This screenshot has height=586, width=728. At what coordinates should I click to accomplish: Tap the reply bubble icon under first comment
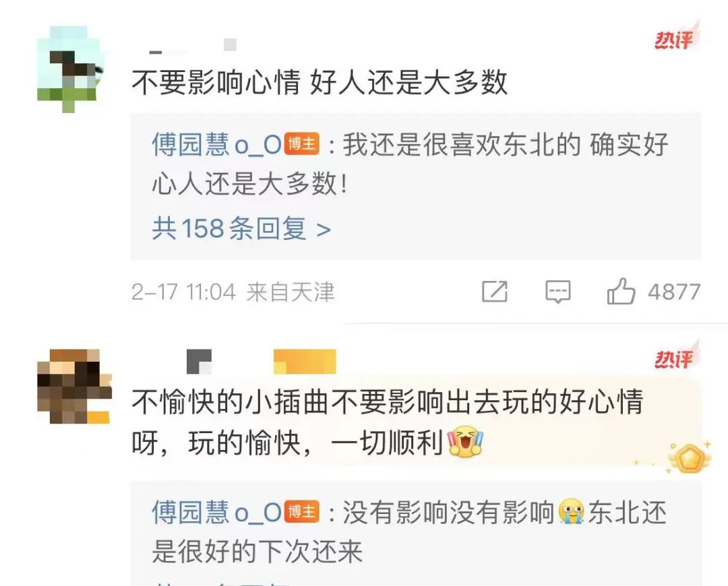coord(557,292)
